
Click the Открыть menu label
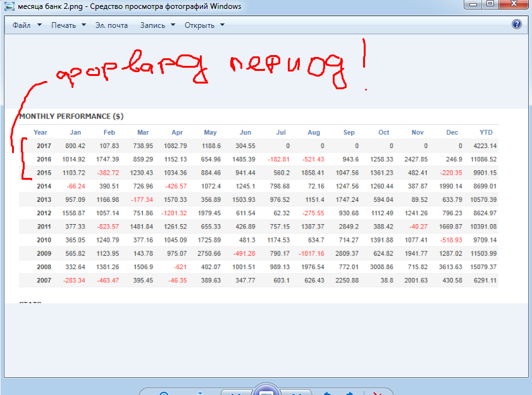pyautogui.click(x=199, y=25)
